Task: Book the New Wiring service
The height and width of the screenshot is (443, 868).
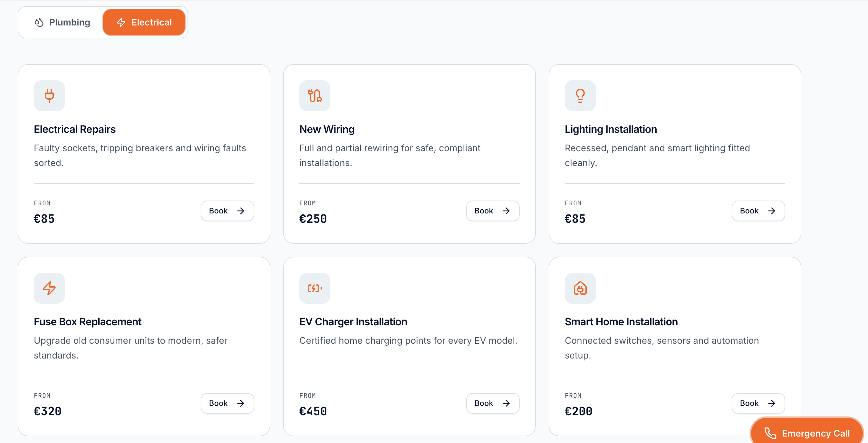Action: pos(493,211)
